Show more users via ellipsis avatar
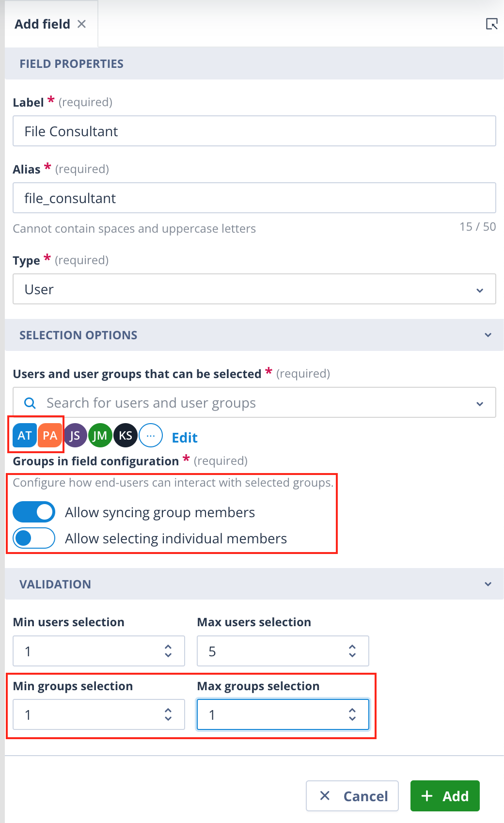Screen dimensions: 504x823 point(151,435)
